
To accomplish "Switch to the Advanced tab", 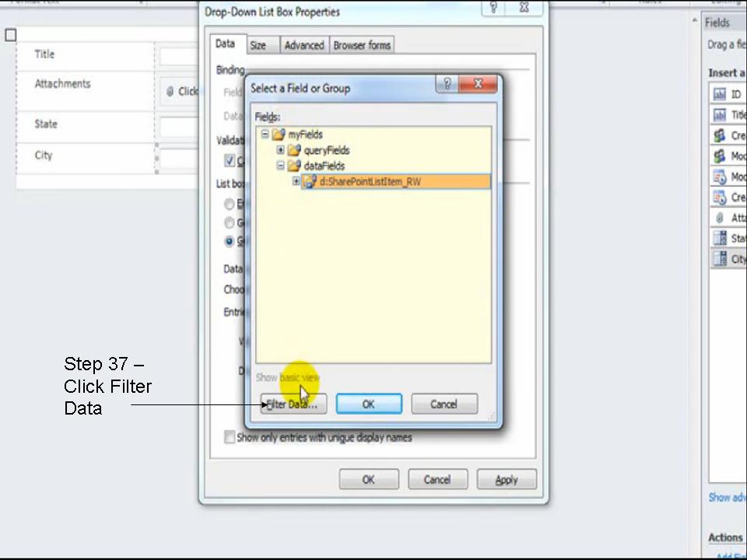I will (x=303, y=45).
